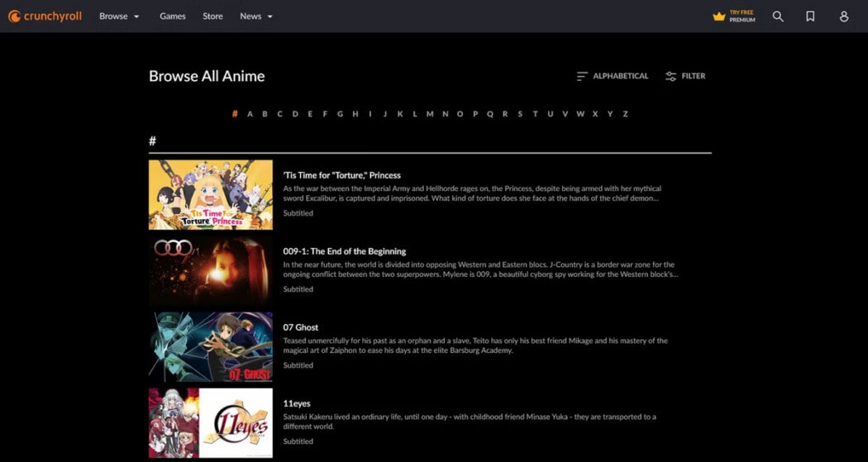Open the watchlist bookmark icon
Viewport: 868px width, 462px height.
810,17
